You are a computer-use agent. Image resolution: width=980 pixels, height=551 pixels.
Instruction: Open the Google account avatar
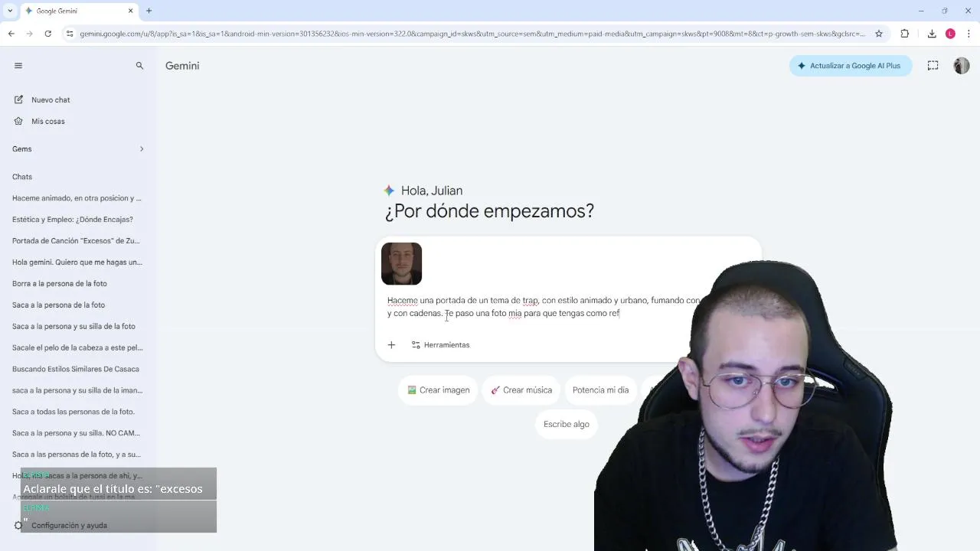962,66
